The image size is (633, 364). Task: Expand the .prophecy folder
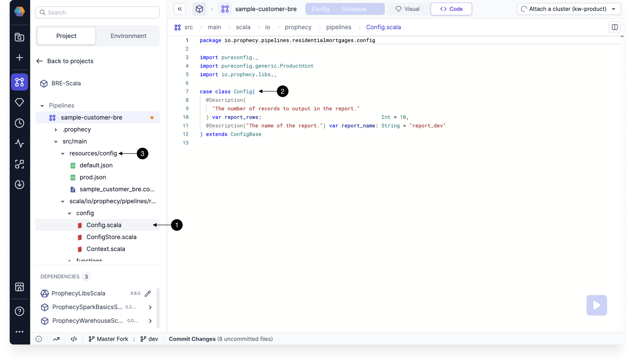click(56, 129)
